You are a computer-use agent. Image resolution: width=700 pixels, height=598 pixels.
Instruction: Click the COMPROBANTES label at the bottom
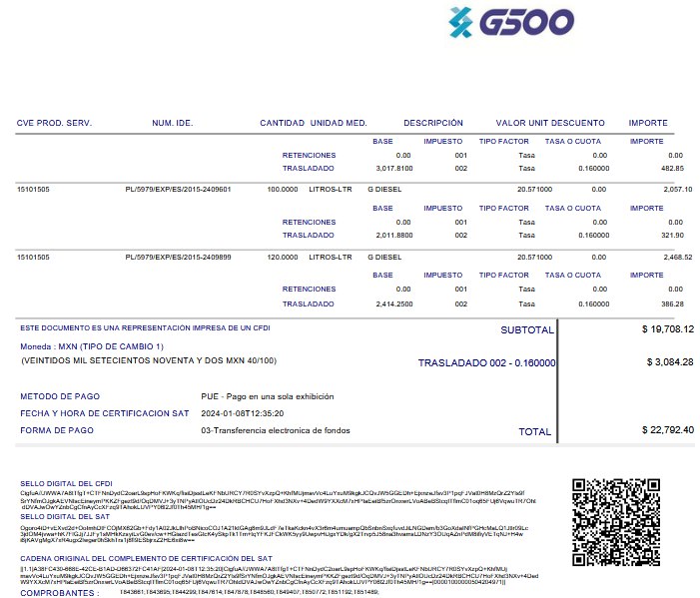point(59,593)
